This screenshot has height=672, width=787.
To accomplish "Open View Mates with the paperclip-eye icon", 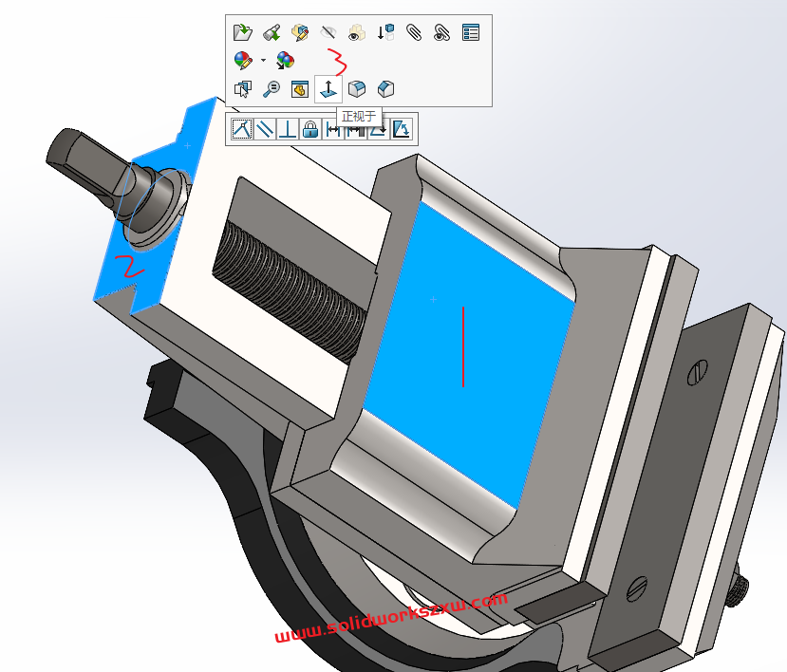I will tap(441, 32).
